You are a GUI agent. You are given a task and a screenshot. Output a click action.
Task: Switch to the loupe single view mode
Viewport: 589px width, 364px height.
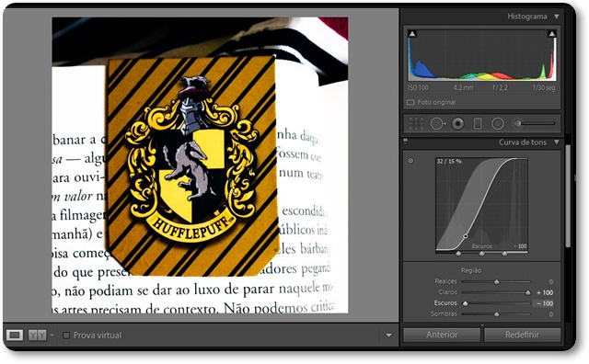click(15, 335)
